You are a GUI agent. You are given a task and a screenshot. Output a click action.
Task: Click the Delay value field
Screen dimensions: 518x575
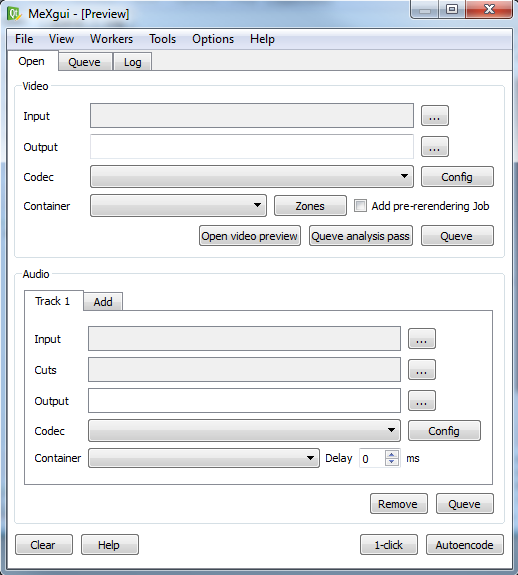click(372, 458)
